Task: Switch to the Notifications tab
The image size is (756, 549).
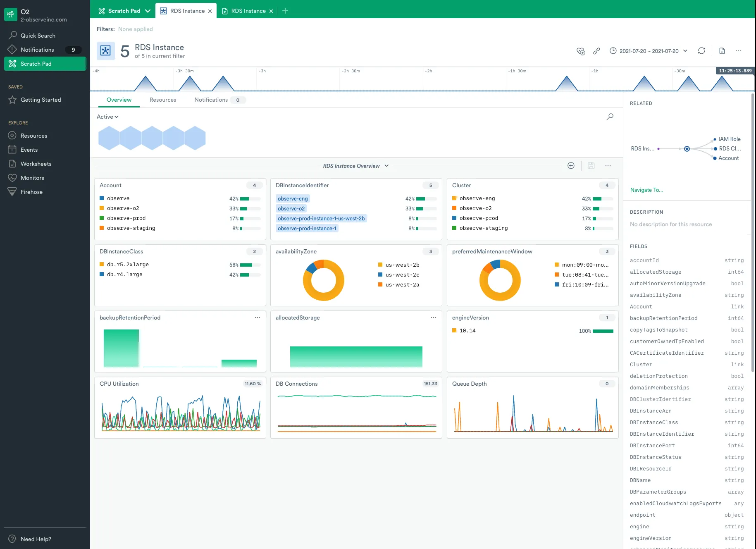Action: pyautogui.click(x=220, y=100)
